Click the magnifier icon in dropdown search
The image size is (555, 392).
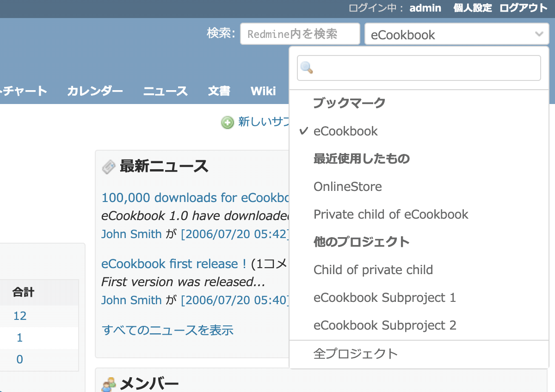click(x=307, y=68)
